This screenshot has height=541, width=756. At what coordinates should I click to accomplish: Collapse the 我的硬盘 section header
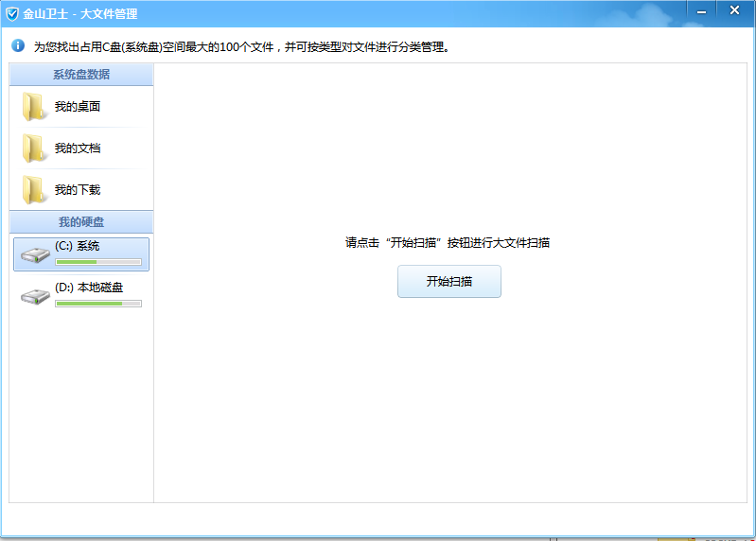click(x=81, y=222)
